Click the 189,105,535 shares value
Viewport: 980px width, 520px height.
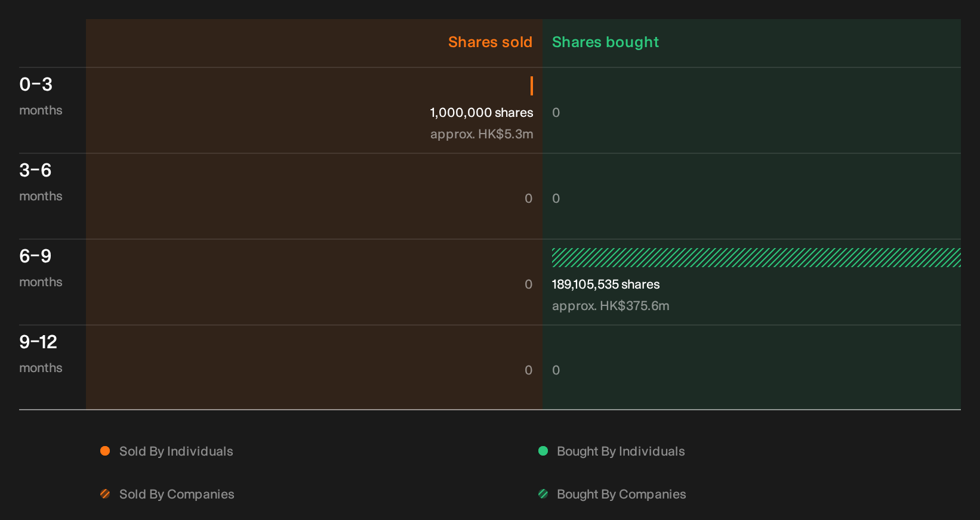tap(606, 284)
